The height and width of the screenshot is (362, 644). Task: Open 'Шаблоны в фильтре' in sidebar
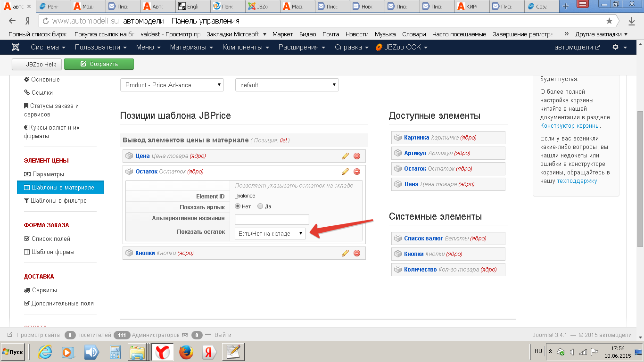pyautogui.click(x=58, y=201)
